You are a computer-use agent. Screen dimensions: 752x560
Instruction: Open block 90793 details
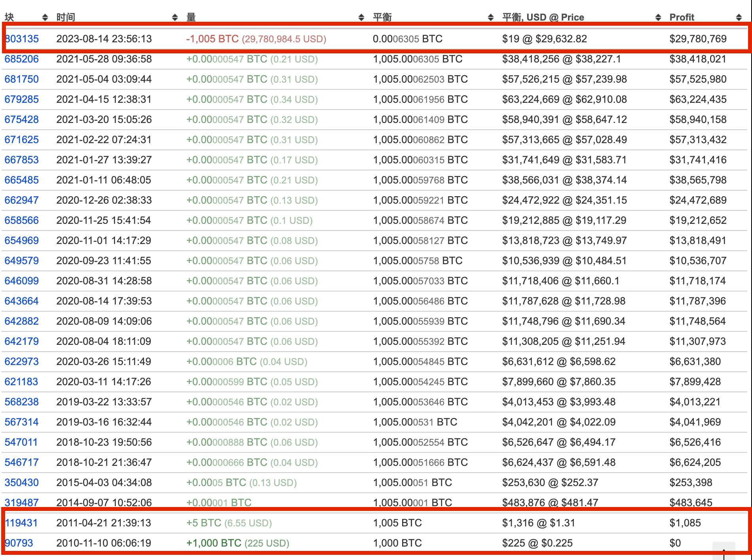19,543
